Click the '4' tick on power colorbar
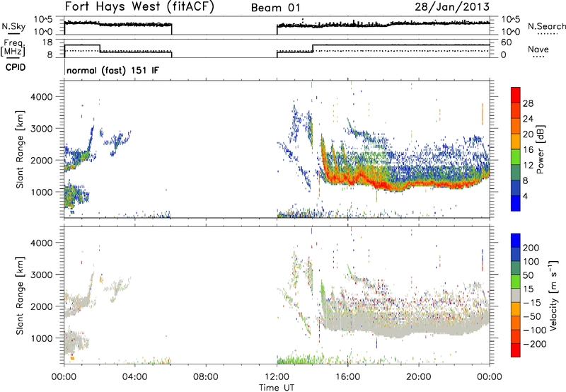This screenshot has width=566, height=392. click(525, 196)
